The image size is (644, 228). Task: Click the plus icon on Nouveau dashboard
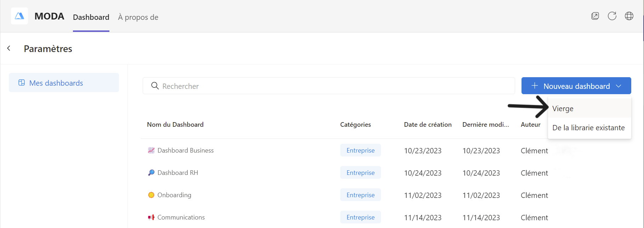tap(535, 86)
